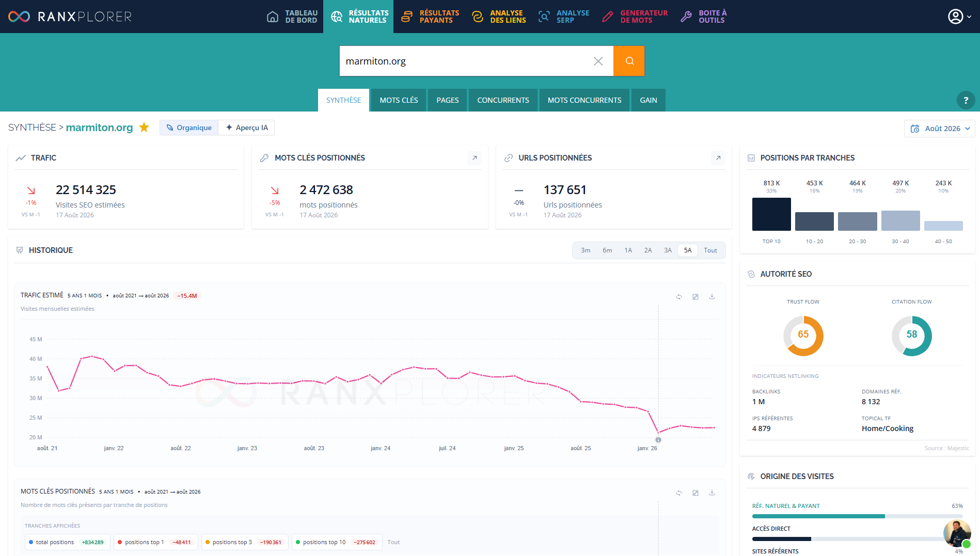This screenshot has height=556, width=980.
Task: Toggle the positions top 3 series
Action: 244,542
